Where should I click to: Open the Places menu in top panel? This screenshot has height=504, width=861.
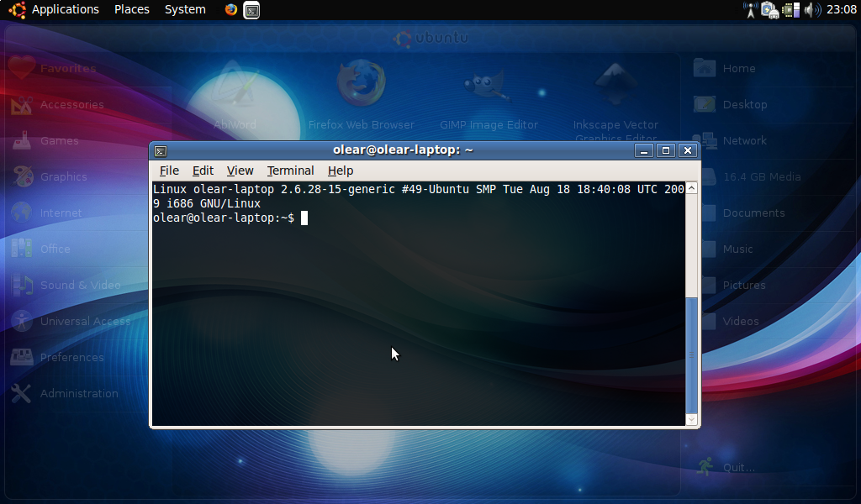pos(132,10)
